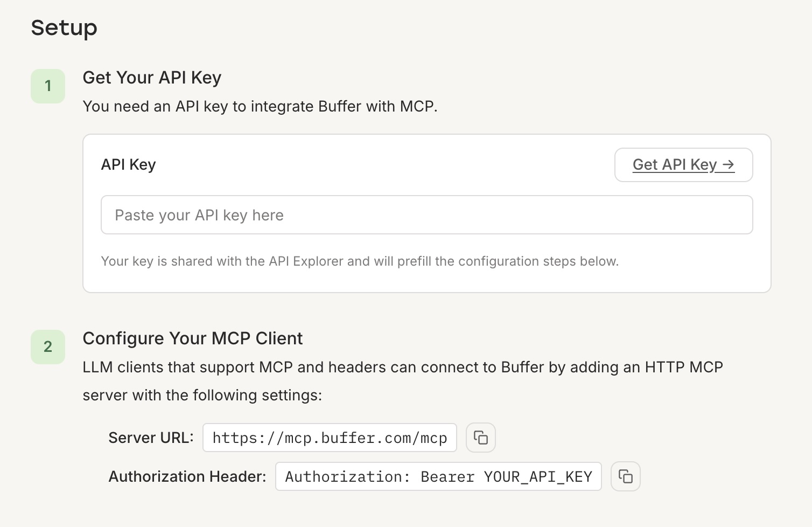Click the 'Your key is shared with the API Explorer' note
Screen dimensions: 812x527
pyautogui.click(x=360, y=261)
